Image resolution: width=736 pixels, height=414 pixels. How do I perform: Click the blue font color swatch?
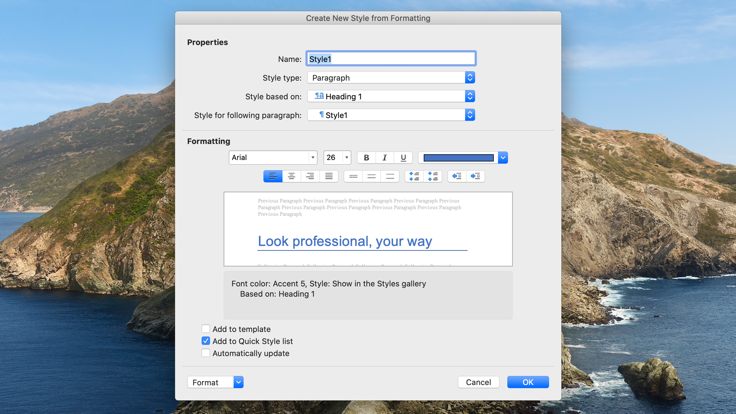[458, 158]
